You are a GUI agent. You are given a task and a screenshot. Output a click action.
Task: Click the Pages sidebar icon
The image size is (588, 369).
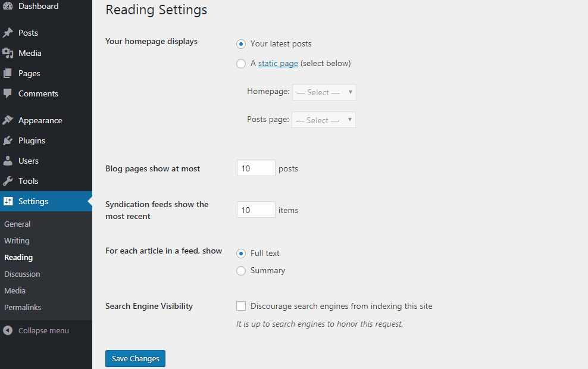tap(8, 73)
